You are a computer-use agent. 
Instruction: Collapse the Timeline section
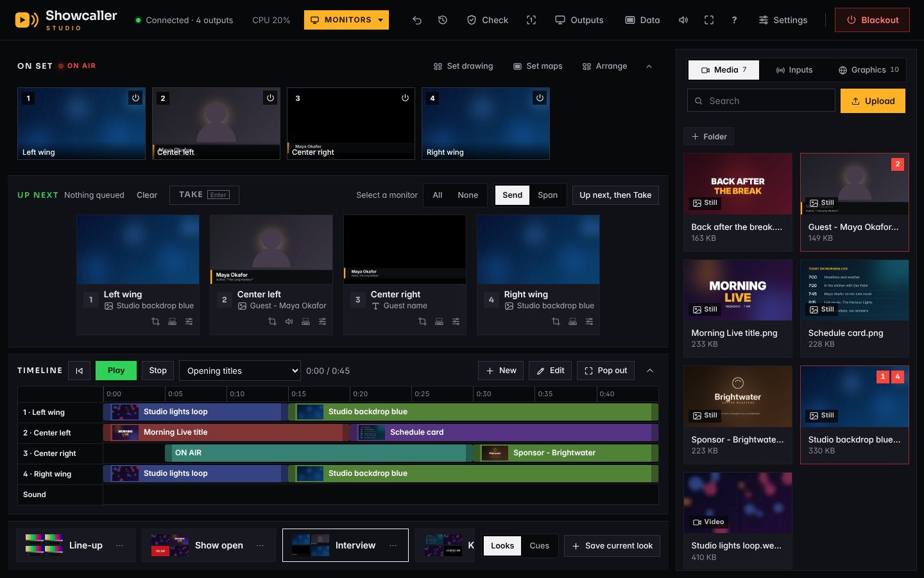click(x=650, y=371)
